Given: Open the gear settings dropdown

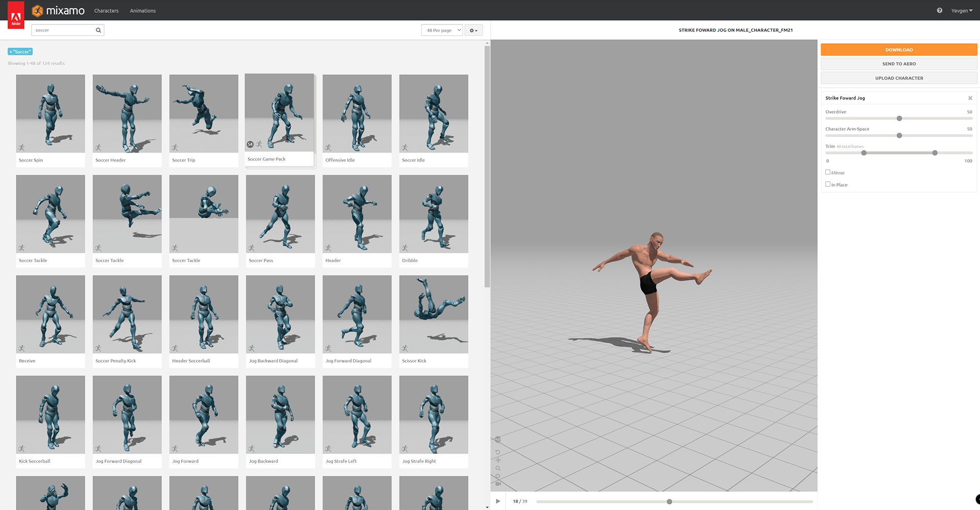Looking at the screenshot, I should click(x=474, y=30).
